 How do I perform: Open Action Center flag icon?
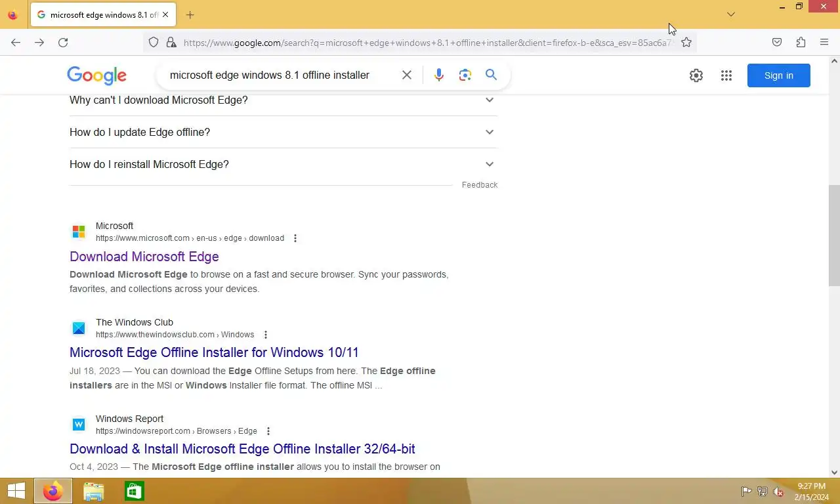tap(746, 492)
